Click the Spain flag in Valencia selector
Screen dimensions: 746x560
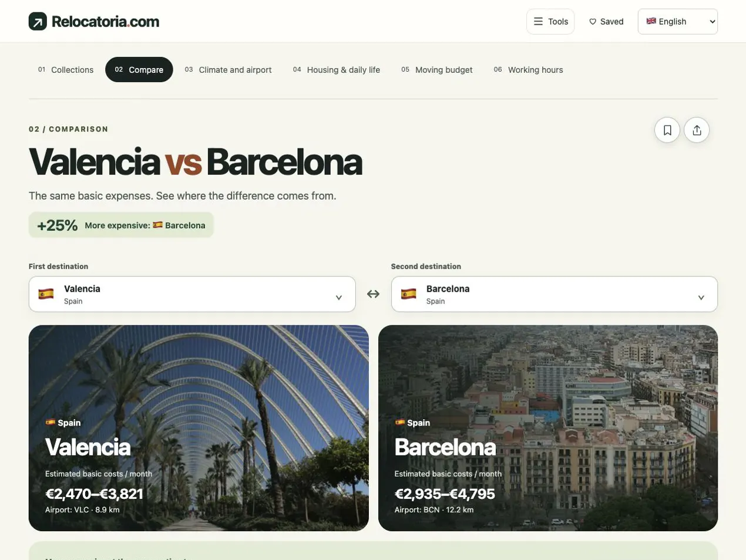point(46,294)
